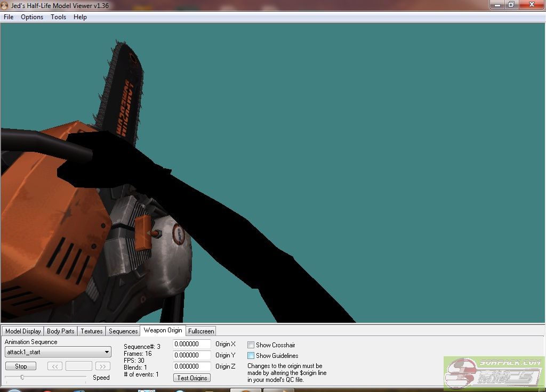Switch to the Body Parts tab
This screenshot has height=392, width=546.
click(61, 331)
